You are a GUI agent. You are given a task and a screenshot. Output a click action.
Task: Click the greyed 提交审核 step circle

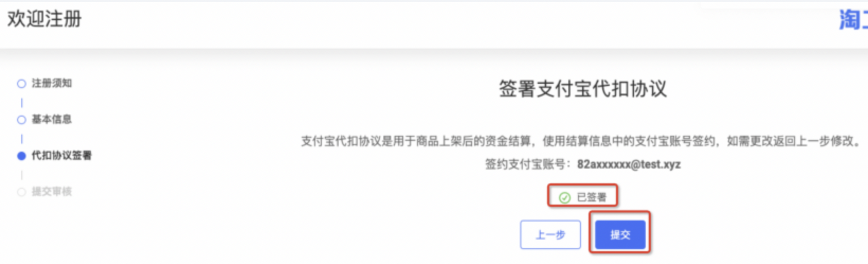[x=22, y=192]
